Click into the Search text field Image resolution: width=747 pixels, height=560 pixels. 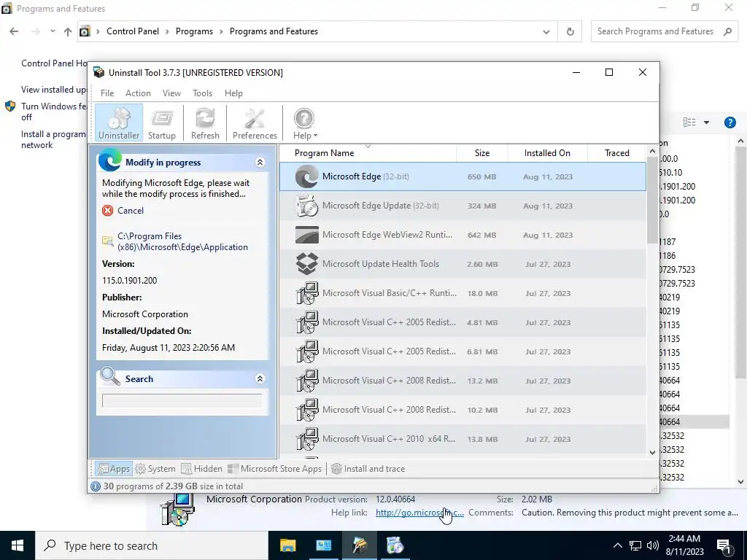pos(182,400)
